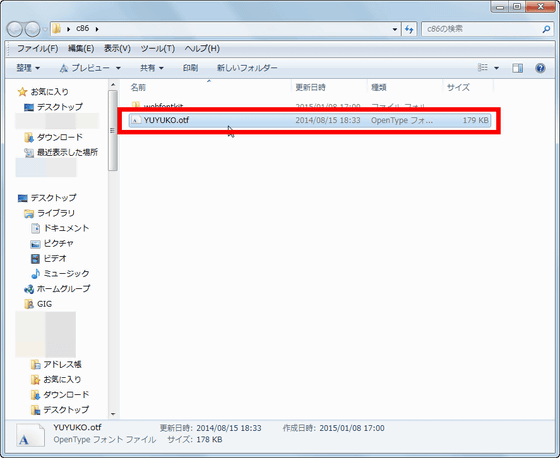Click the refresh icon beside address bar
560x458 pixels.
click(x=409, y=29)
